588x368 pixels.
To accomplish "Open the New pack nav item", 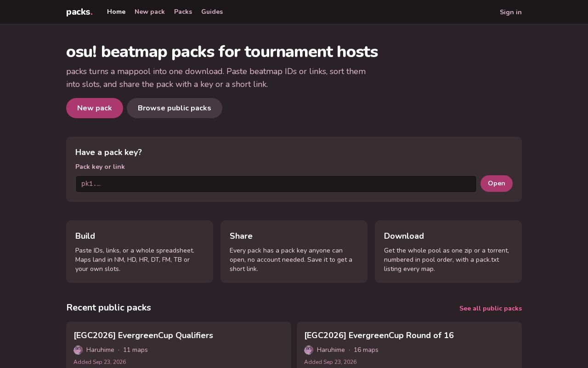I will pyautogui.click(x=150, y=12).
